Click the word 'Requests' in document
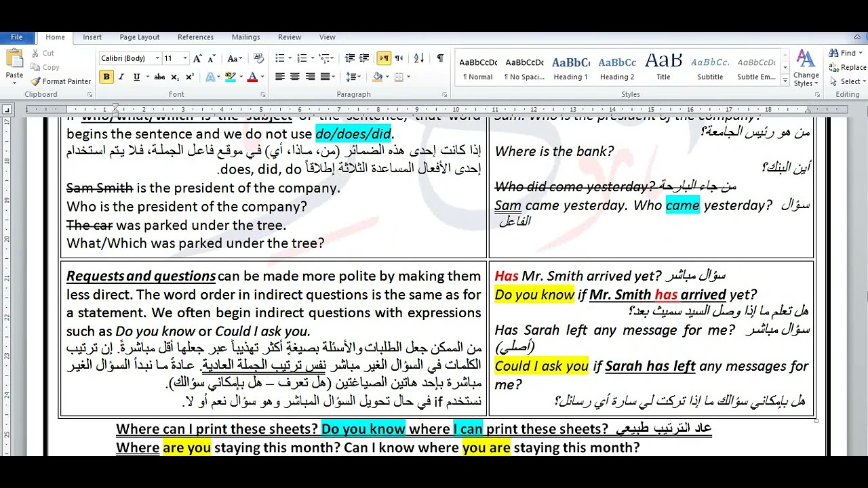 (95, 276)
